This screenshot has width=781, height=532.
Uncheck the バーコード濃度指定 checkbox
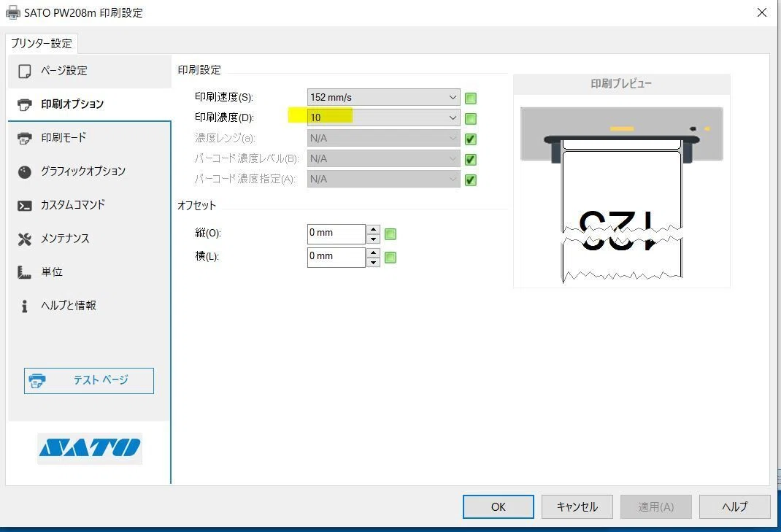[470, 180]
